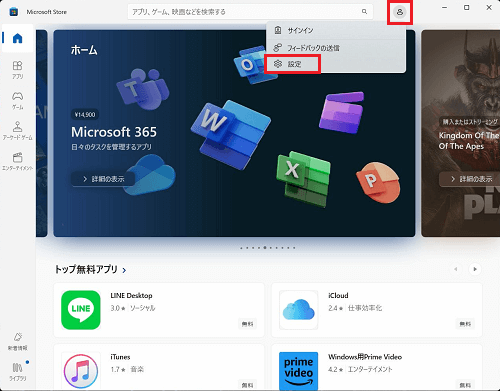Click the purple Clipchamp icon in banner
The height and width of the screenshot is (391, 500).
[341, 113]
